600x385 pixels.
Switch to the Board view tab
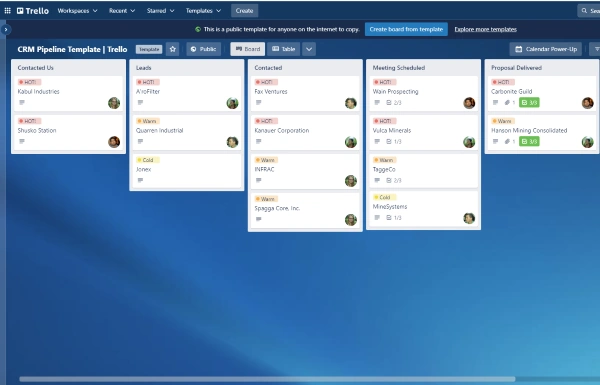248,49
